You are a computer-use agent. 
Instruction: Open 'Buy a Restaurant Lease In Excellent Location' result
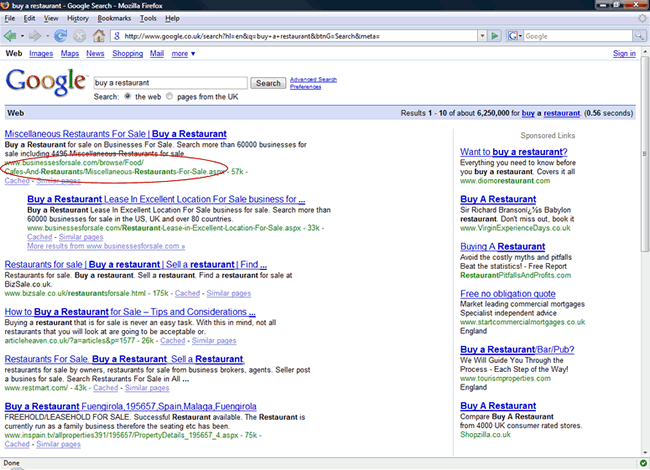(166, 199)
